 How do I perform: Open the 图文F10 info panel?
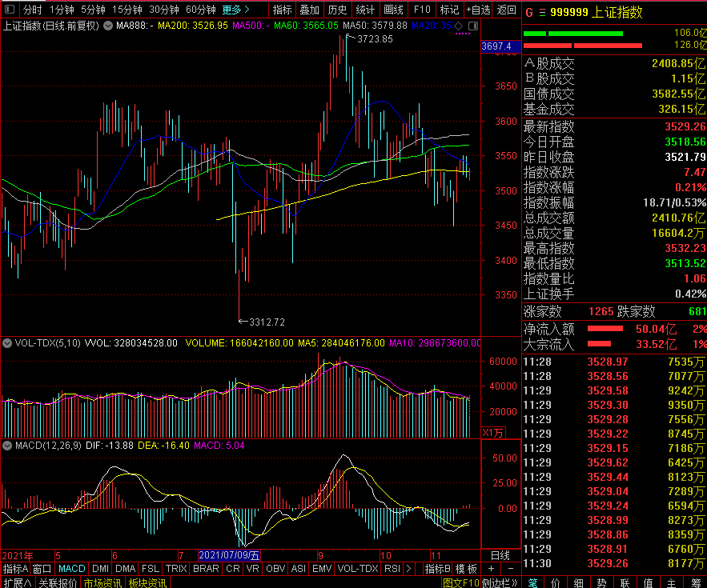pyautogui.click(x=461, y=582)
